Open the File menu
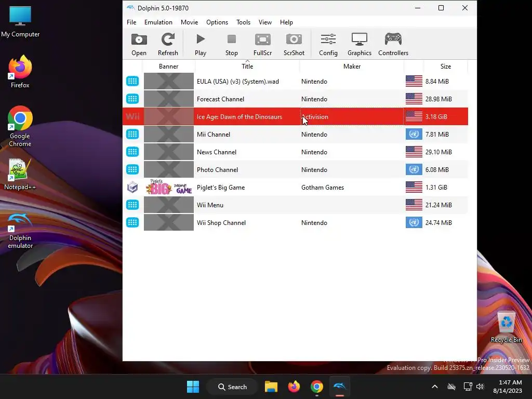The image size is (532, 399). point(131,22)
